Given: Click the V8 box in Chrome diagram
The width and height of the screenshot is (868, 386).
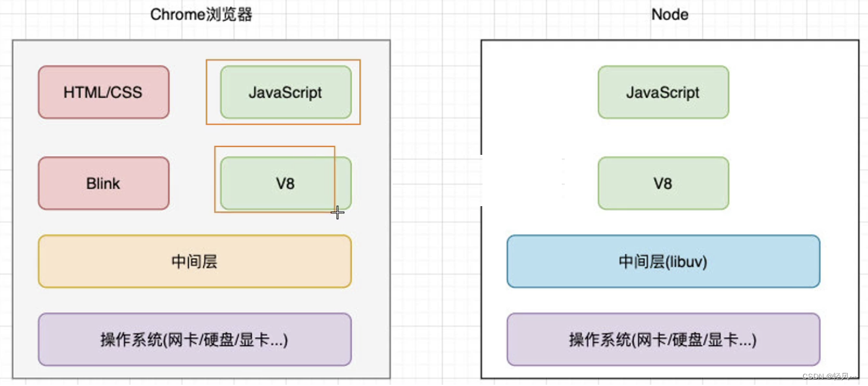Looking at the screenshot, I should point(286,183).
